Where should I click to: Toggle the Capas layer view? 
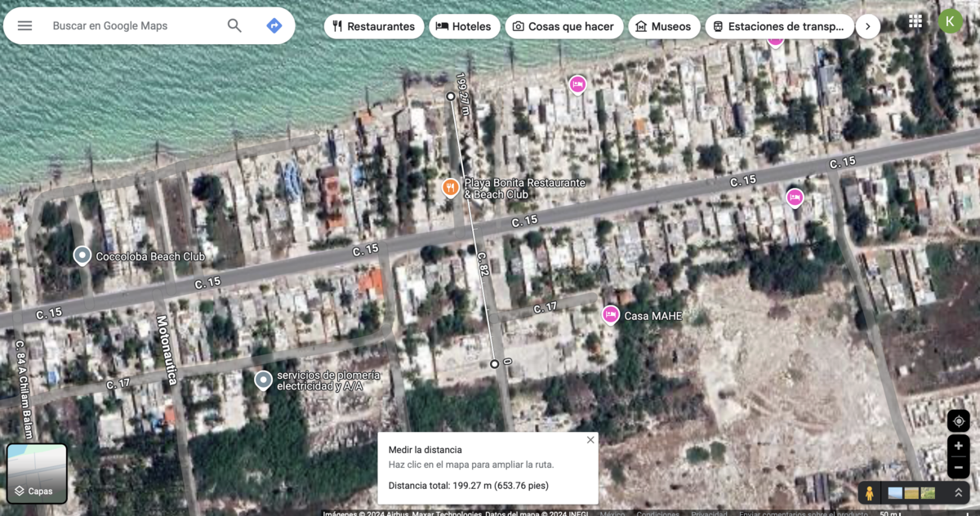pos(37,474)
